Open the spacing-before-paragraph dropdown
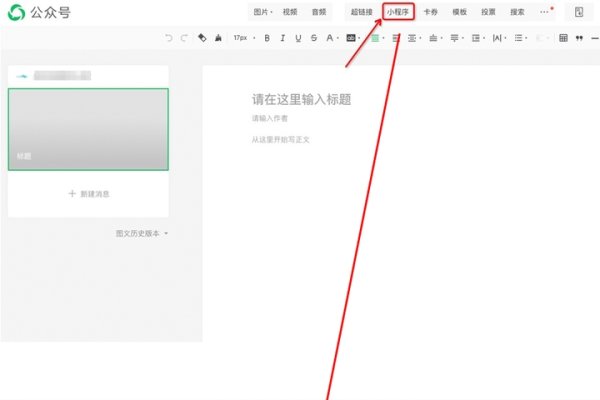Viewport: 600px width, 400px height. (x=436, y=38)
